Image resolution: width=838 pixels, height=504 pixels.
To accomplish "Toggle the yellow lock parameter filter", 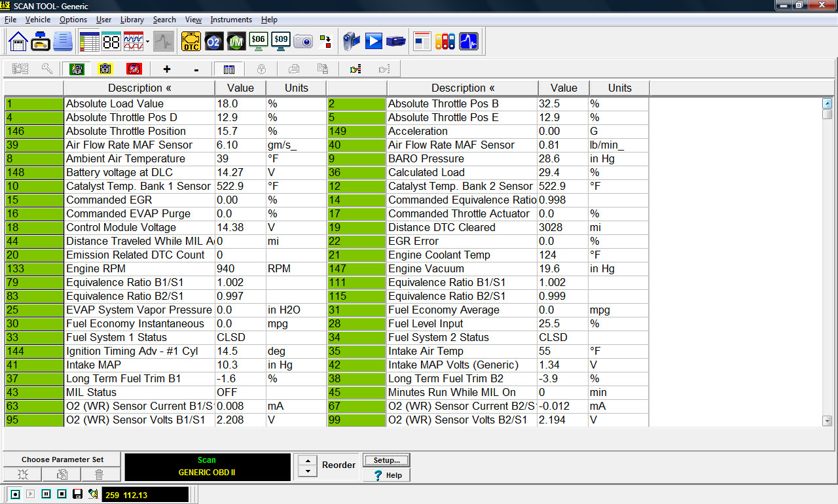I will [x=105, y=68].
